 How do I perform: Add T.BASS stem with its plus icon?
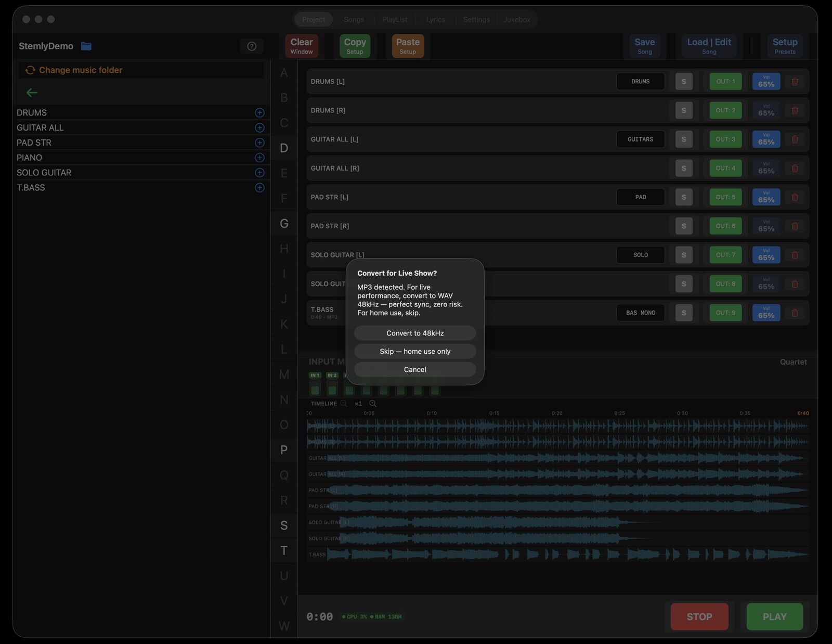click(259, 188)
